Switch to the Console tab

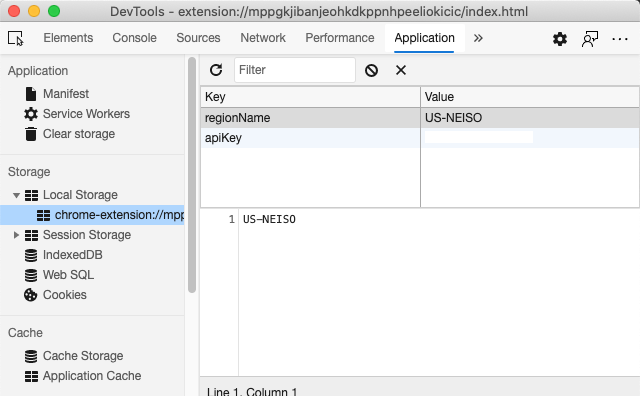(x=134, y=38)
